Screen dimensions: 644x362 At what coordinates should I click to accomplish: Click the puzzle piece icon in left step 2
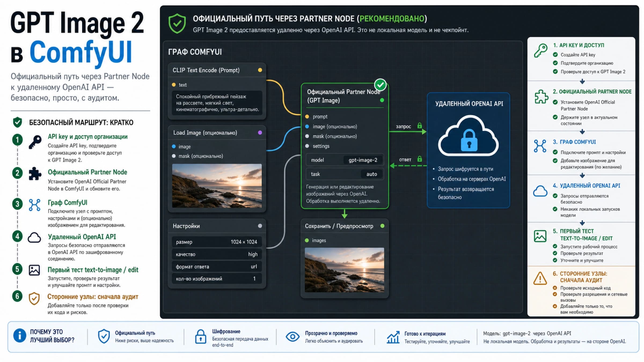tap(35, 173)
